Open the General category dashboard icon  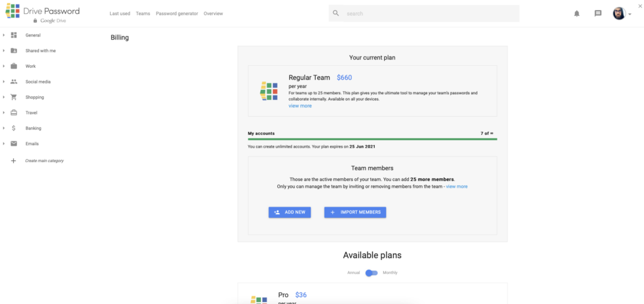pyautogui.click(x=14, y=35)
